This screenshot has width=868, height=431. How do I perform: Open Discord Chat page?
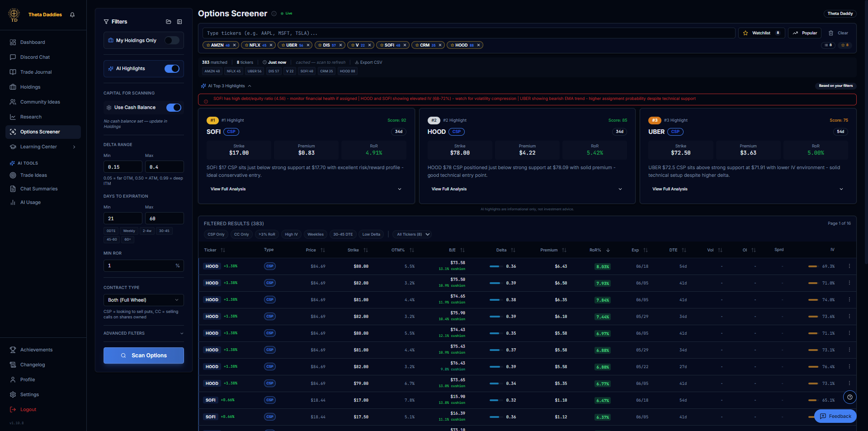(43, 57)
